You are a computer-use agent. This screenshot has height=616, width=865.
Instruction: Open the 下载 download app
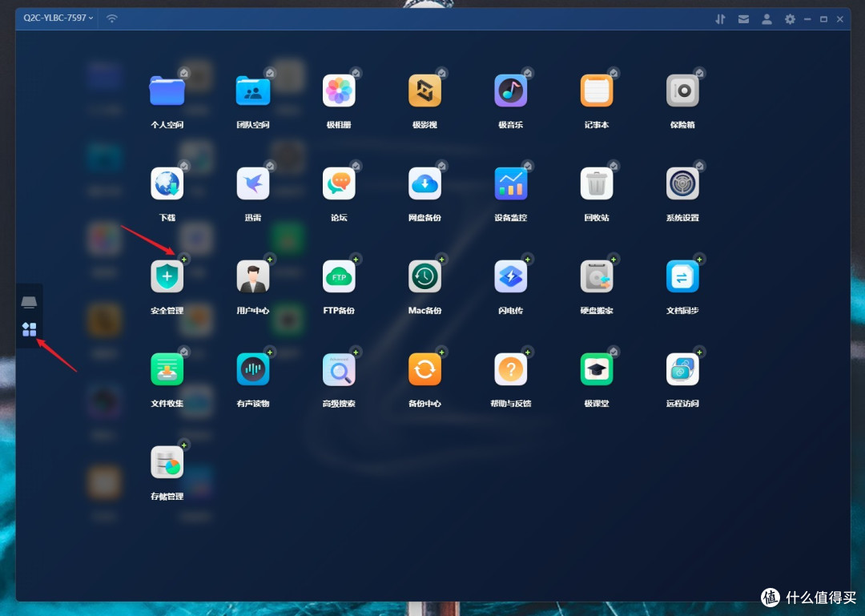coord(167,183)
